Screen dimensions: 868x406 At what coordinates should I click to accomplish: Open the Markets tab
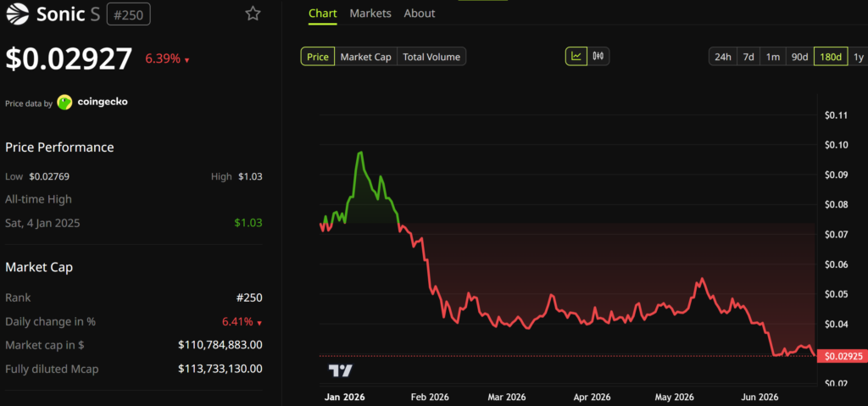point(370,14)
